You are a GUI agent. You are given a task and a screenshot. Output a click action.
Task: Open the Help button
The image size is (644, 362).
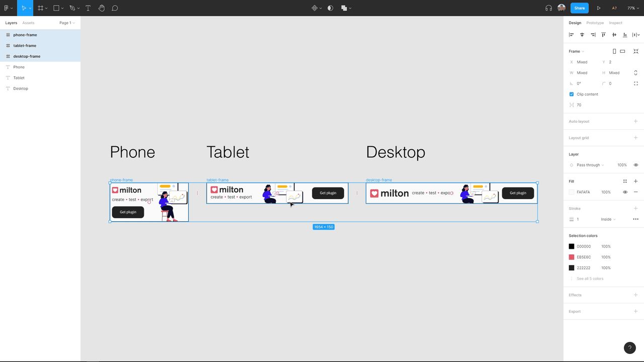tap(629, 348)
